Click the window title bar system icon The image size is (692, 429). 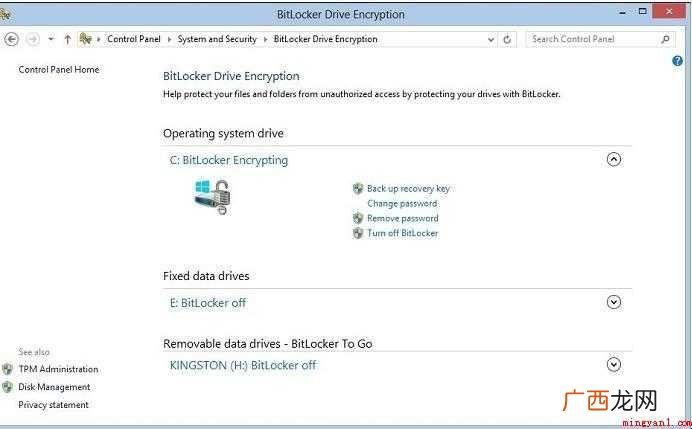point(5,14)
